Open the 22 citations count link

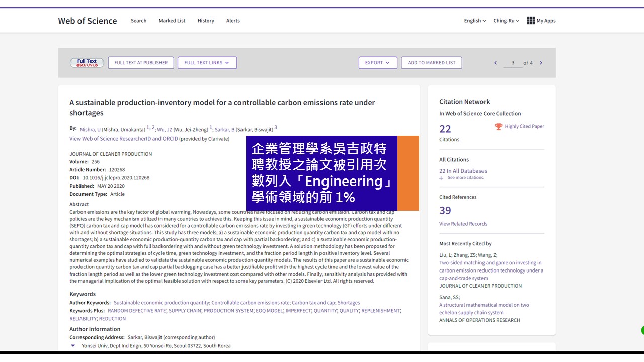point(445,129)
